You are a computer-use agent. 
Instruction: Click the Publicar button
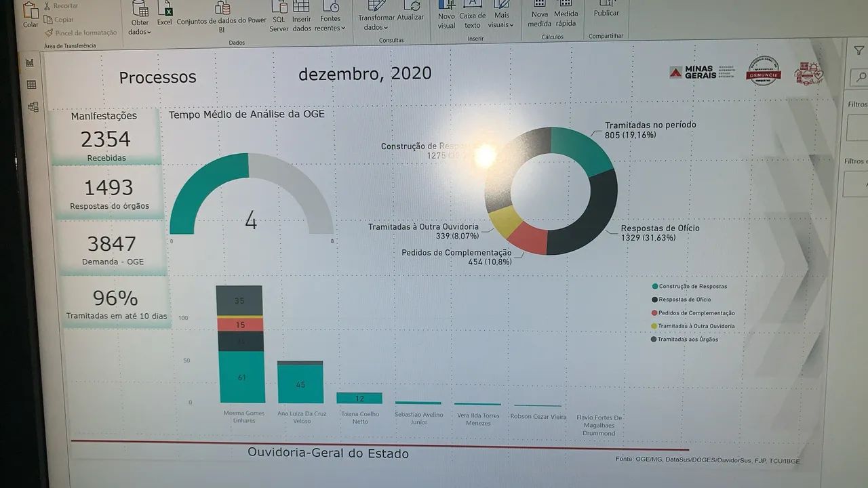pos(606,9)
